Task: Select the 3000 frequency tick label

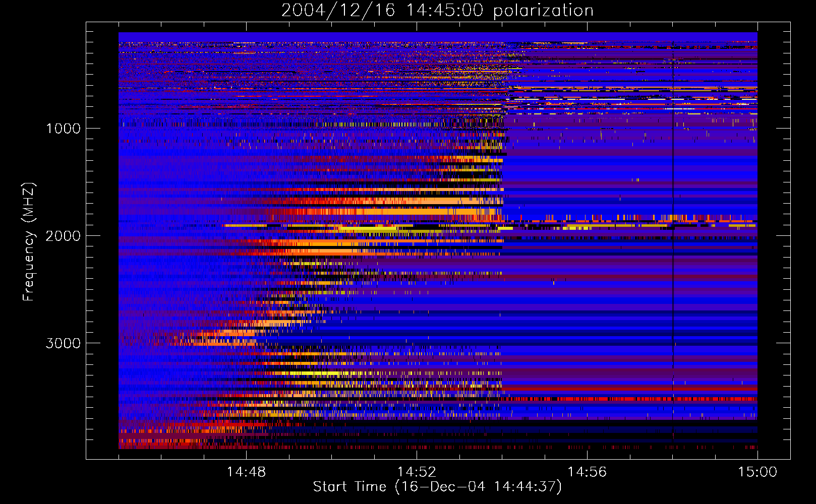Action: 63,343
